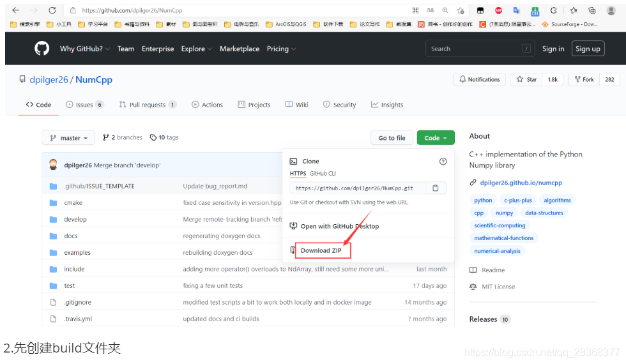Select the GitHub CLI clone option
The height and width of the screenshot is (364, 626).
(323, 173)
